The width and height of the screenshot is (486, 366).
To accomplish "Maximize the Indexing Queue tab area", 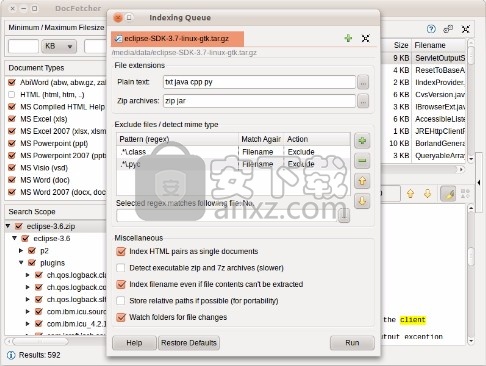I will (x=366, y=38).
